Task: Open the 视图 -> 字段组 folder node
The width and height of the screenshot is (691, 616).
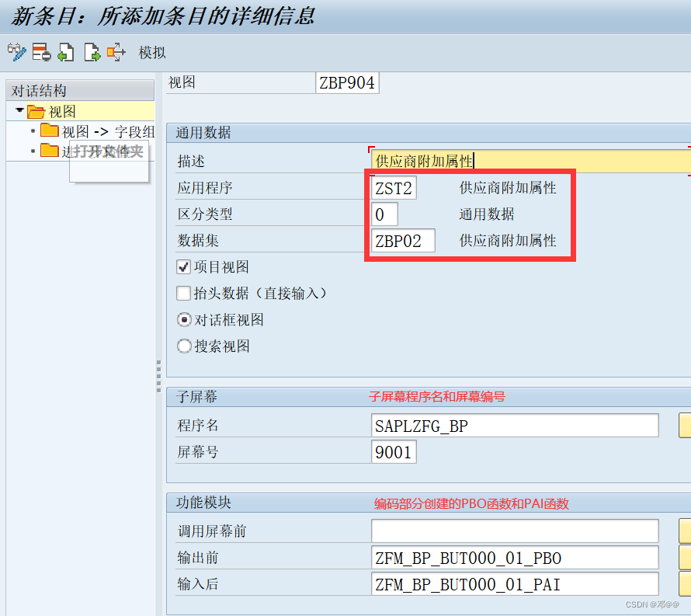Action: coord(97,131)
